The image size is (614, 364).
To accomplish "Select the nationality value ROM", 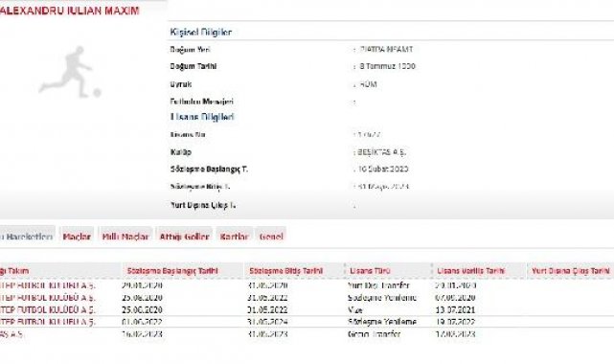I will [368, 84].
